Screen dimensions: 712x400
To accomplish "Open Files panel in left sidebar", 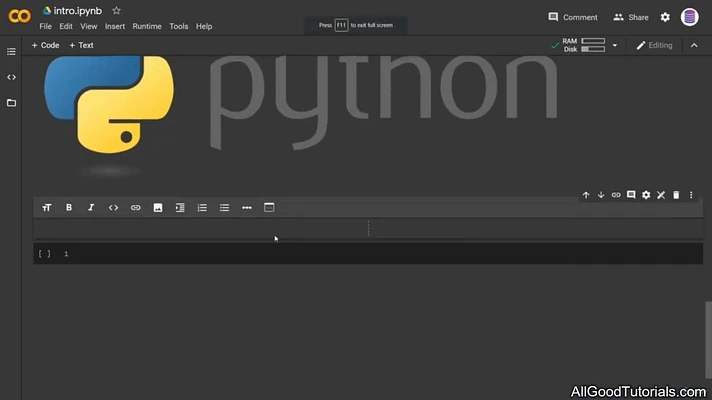I will (11, 103).
